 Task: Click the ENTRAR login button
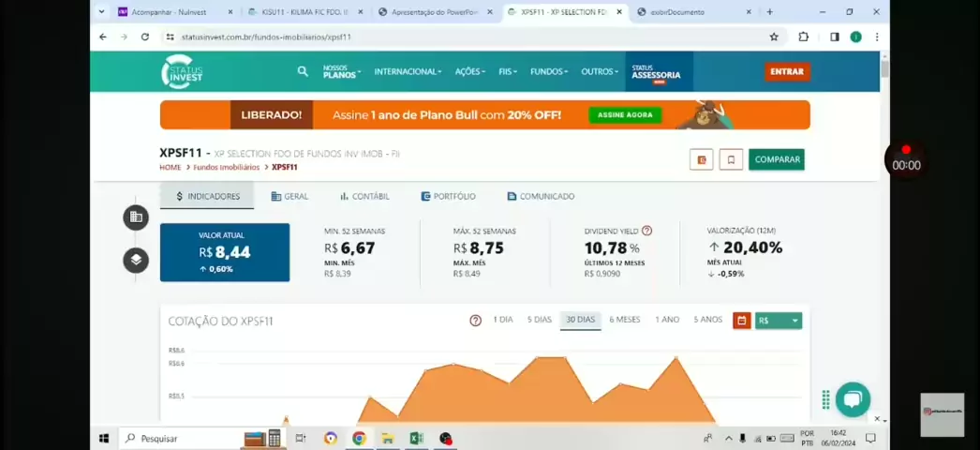coord(786,71)
